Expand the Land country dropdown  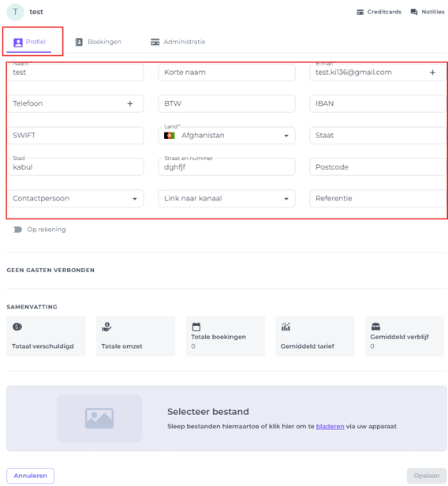pyautogui.click(x=286, y=136)
